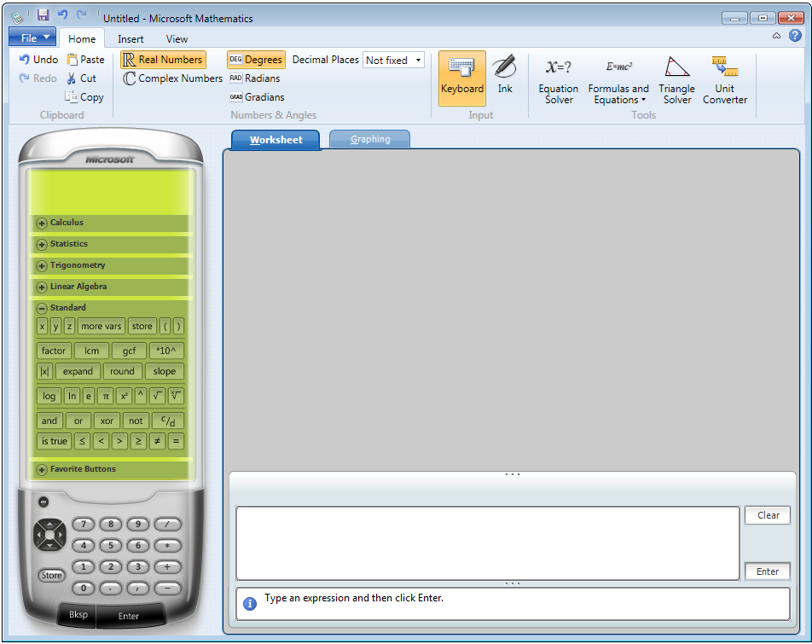The width and height of the screenshot is (812, 644).
Task: Click the factor function key
Action: (x=54, y=351)
